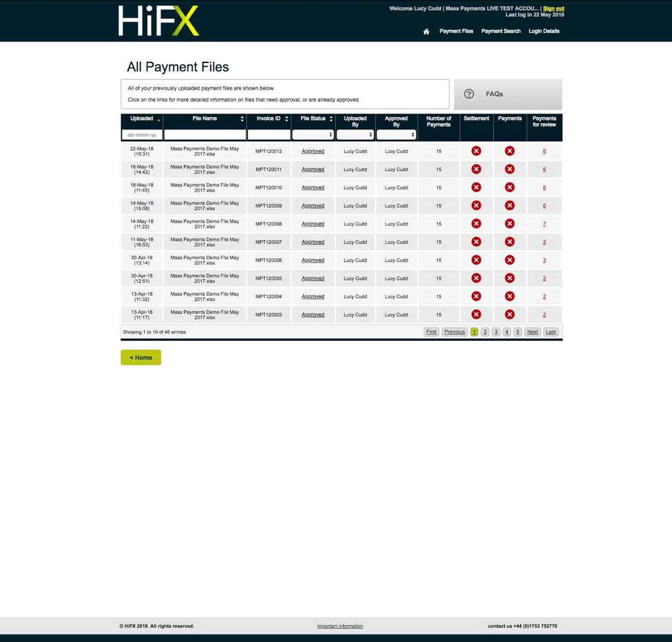
Task: Jump to page 3 of results
Action: coord(495,332)
